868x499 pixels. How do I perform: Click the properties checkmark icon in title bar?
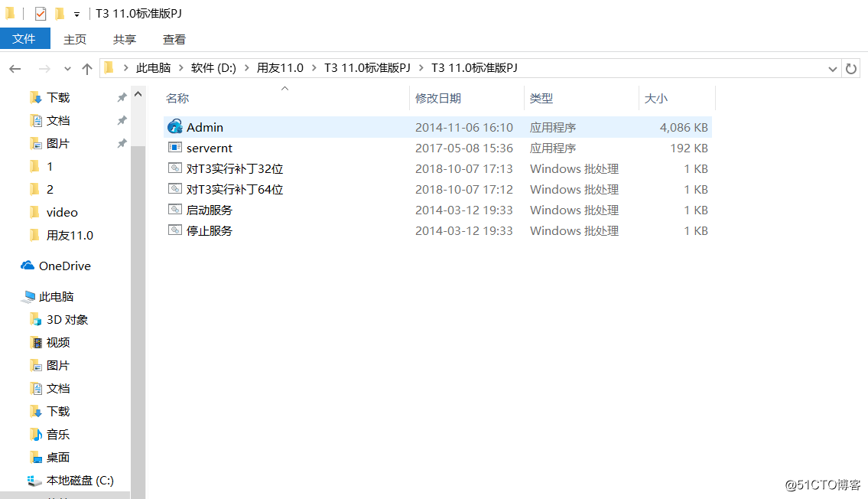(x=41, y=13)
